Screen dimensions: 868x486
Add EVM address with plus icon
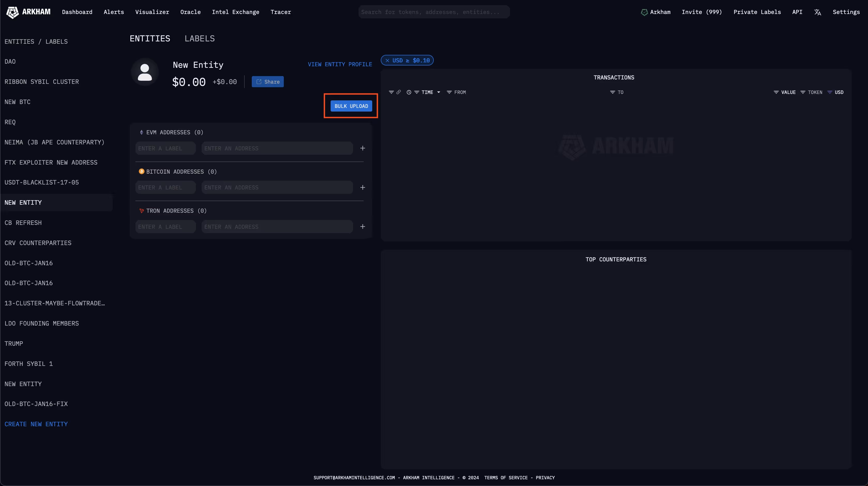(x=363, y=148)
